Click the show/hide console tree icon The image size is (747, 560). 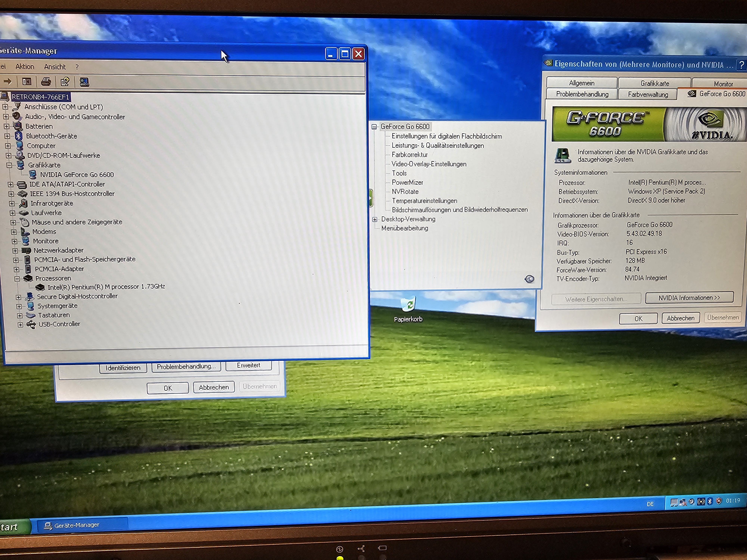27,81
